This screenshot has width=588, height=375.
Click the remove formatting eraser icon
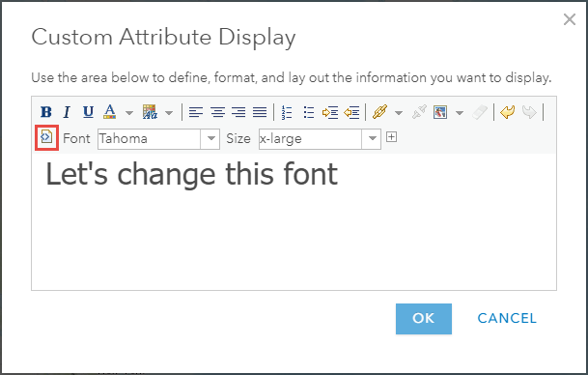pyautogui.click(x=480, y=112)
